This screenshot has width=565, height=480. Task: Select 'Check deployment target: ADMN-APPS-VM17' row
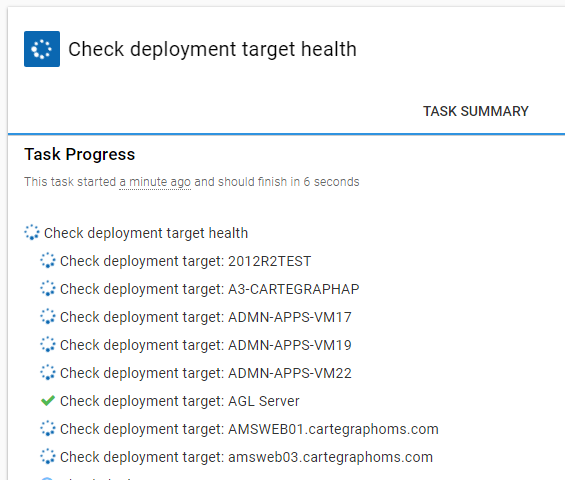[205, 317]
